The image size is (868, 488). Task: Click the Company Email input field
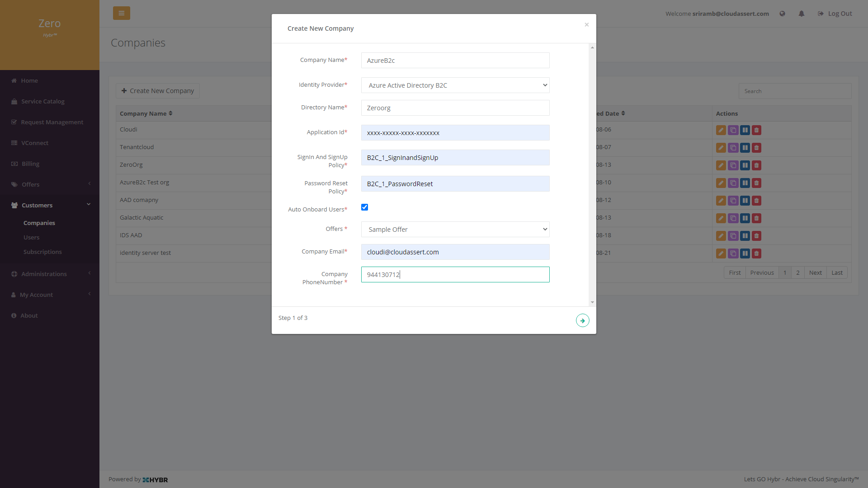(455, 252)
